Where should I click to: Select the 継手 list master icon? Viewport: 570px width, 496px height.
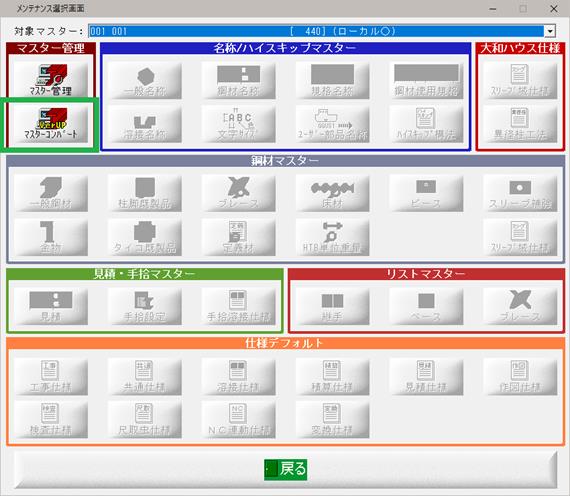tap(332, 306)
